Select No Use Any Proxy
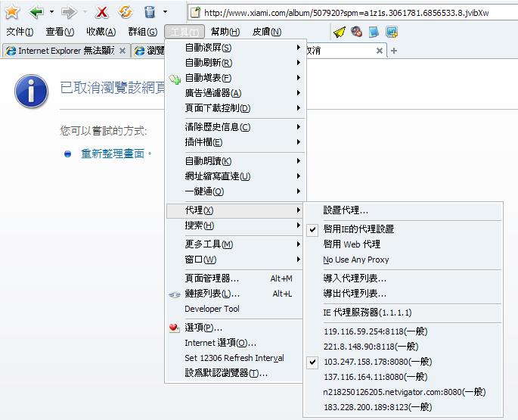 403,260
